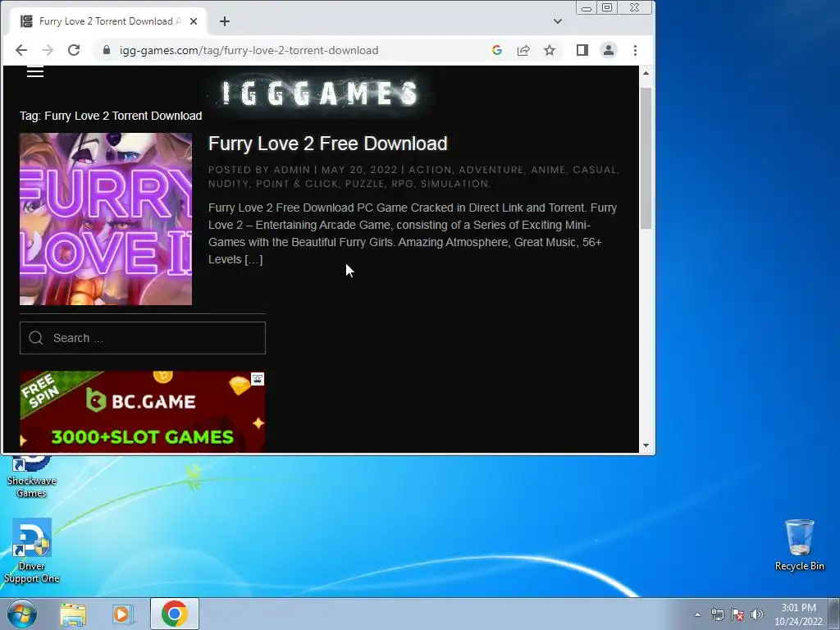Open the CASUAL category link
The width and height of the screenshot is (840, 630).
595,170
